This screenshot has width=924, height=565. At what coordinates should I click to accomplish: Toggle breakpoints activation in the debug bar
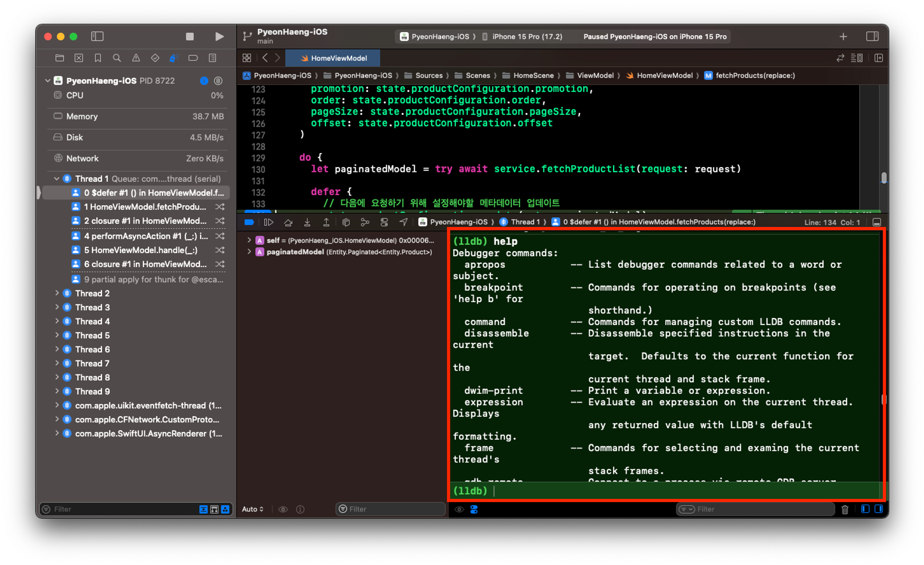point(249,222)
